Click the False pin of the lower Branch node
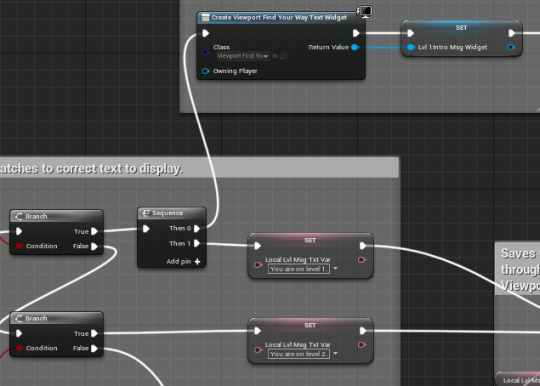Screen dimensions: 540x386 pyautogui.click(x=94, y=348)
